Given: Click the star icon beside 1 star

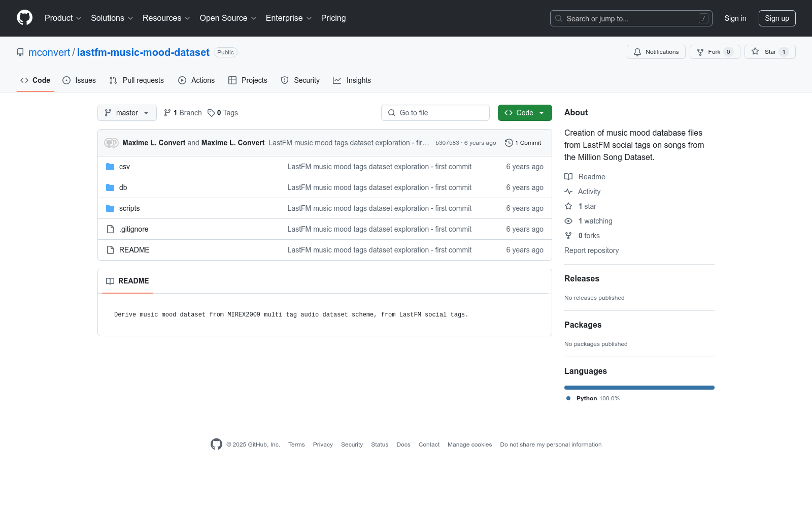Looking at the screenshot, I should pyautogui.click(x=568, y=206).
